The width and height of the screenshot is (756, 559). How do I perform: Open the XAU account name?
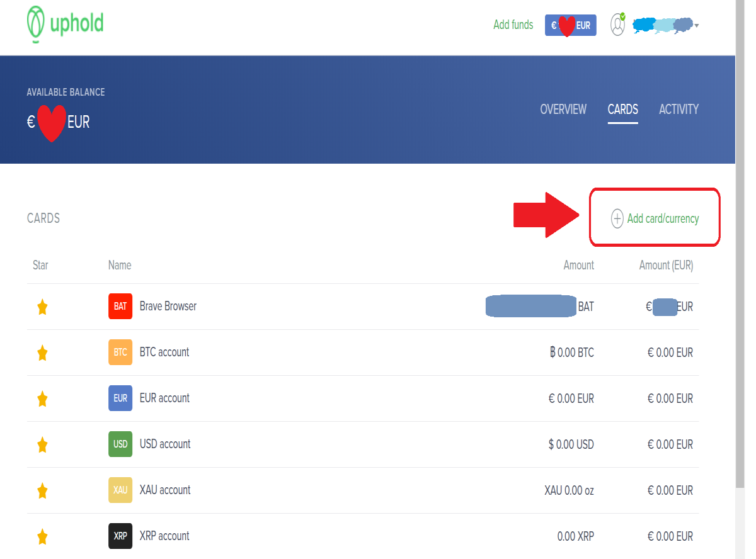click(165, 490)
